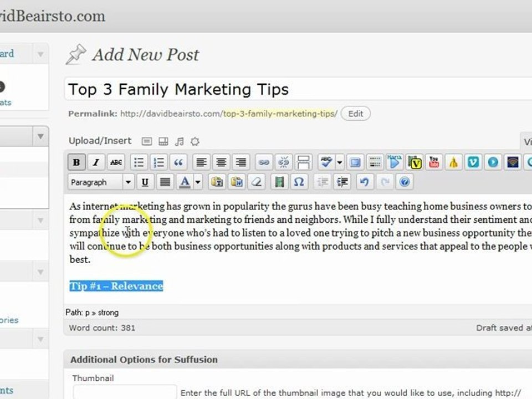Remove formatting with eraser icon
Screen dimensions: 532x399
[x=257, y=182]
